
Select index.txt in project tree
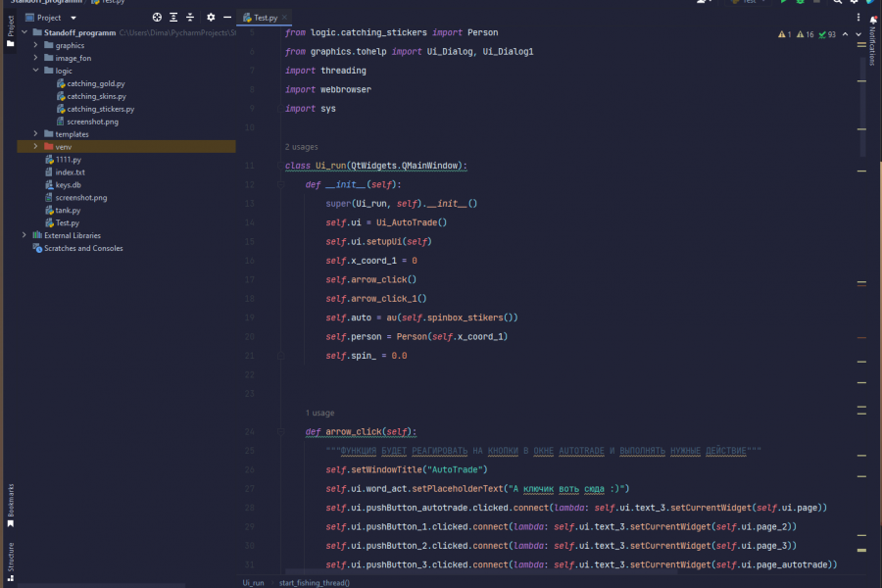[x=70, y=172]
